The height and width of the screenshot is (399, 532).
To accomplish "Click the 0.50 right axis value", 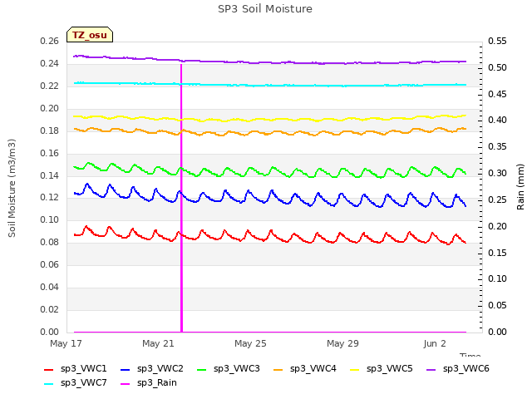I will coord(497,67).
